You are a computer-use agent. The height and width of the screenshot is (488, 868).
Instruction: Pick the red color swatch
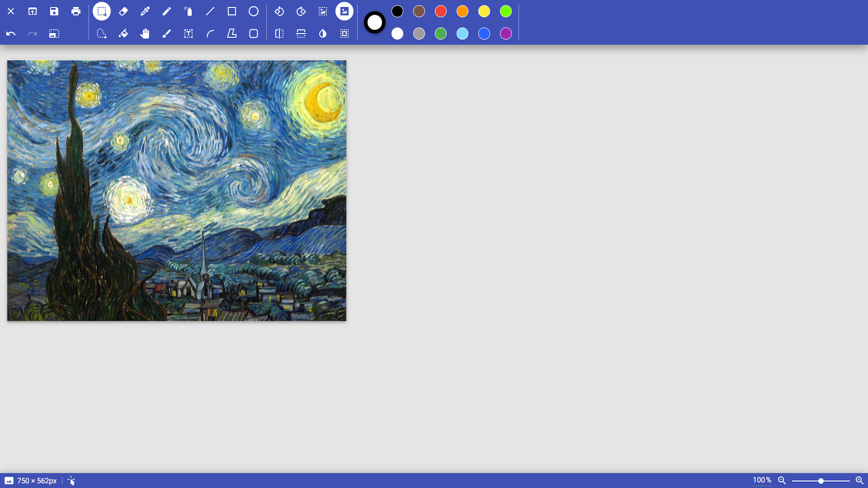(441, 11)
